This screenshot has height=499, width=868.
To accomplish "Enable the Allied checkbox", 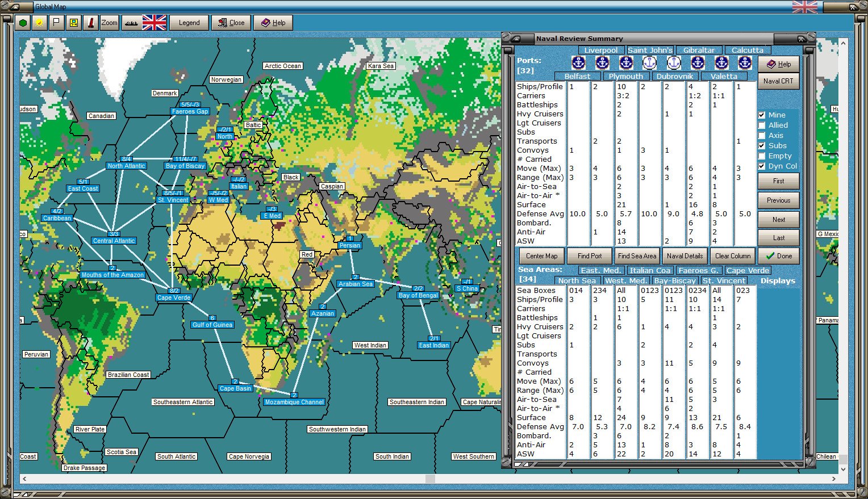I will pos(762,125).
